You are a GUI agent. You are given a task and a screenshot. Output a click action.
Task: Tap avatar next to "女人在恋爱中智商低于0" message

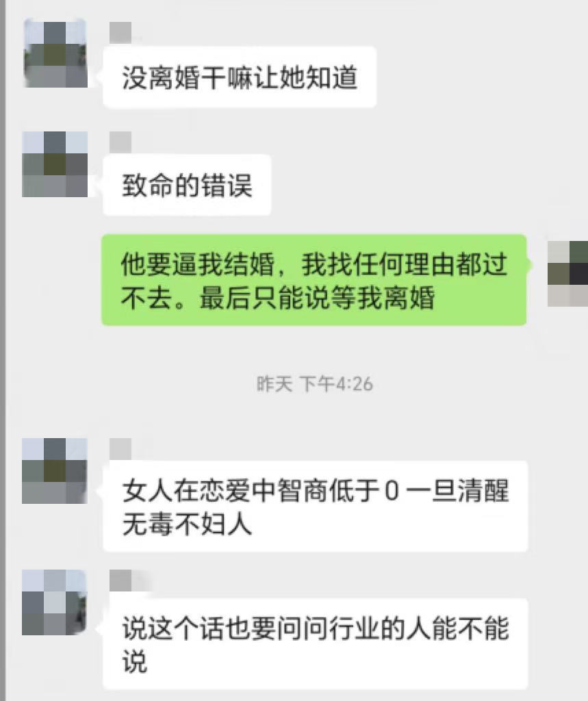click(x=55, y=471)
